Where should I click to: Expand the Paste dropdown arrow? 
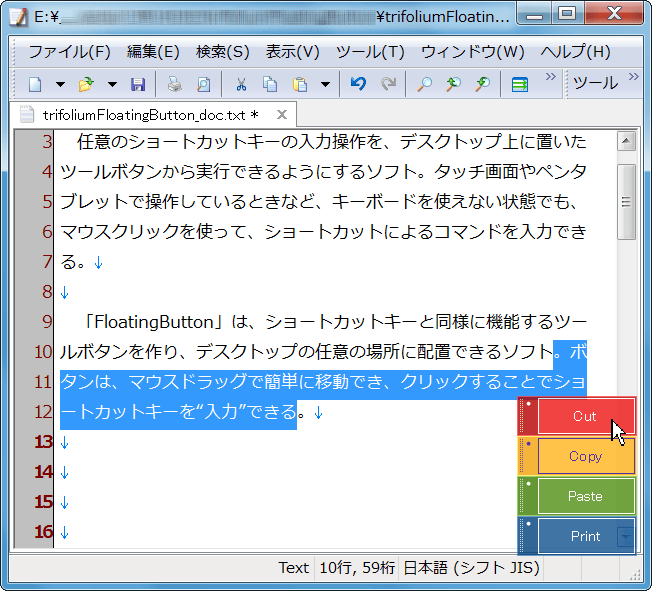(x=326, y=84)
